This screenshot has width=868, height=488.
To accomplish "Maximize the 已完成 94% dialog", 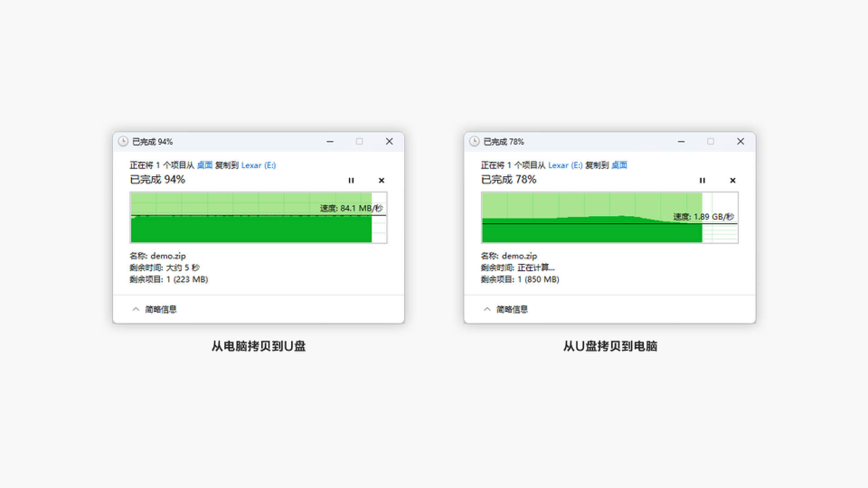I will tap(359, 141).
